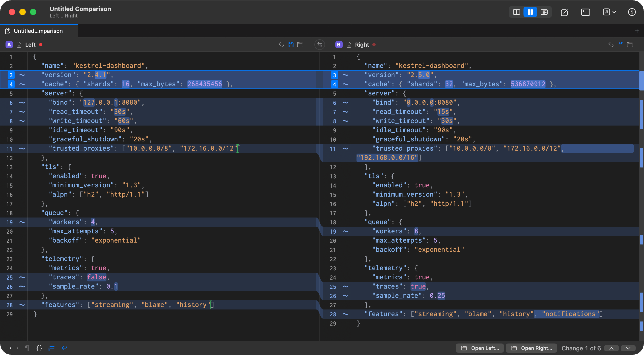Save the Left document
Image resolution: width=644 pixels, height=355 pixels.
tap(290, 45)
